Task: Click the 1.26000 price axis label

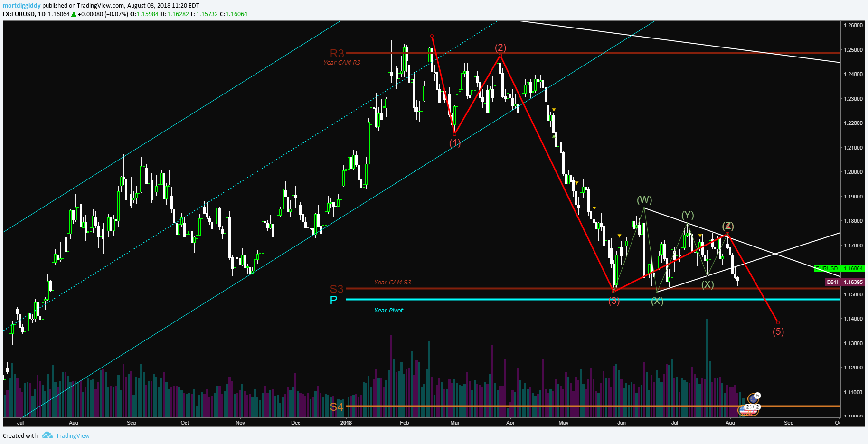Action: [x=853, y=25]
